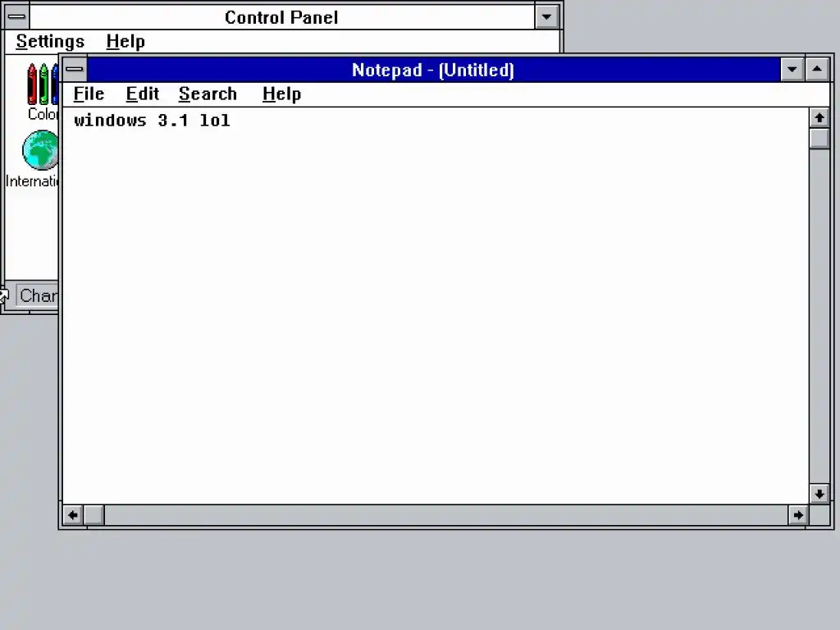Open the Notepad control-menu box
Viewport: 840px width, 630px height.
[75, 69]
